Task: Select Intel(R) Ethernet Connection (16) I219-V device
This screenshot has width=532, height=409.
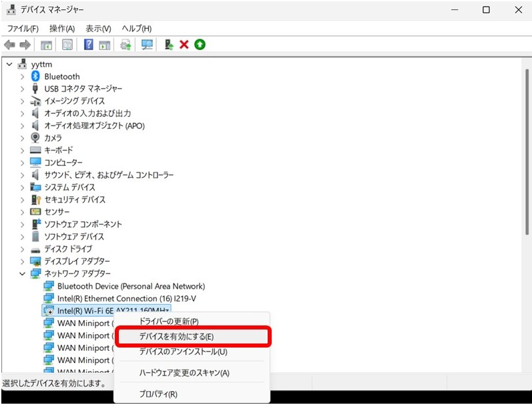Action: [x=126, y=298]
